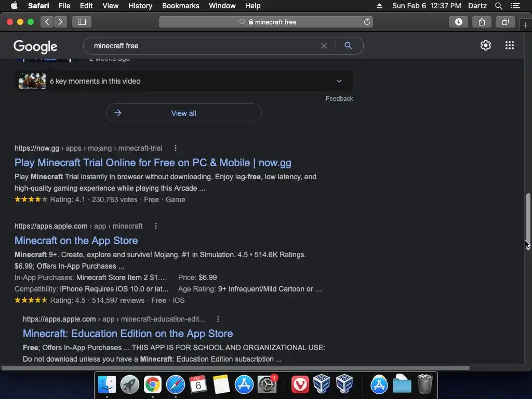Click 'Price: $6.99' text
This screenshot has width=532, height=399.
(x=197, y=277)
